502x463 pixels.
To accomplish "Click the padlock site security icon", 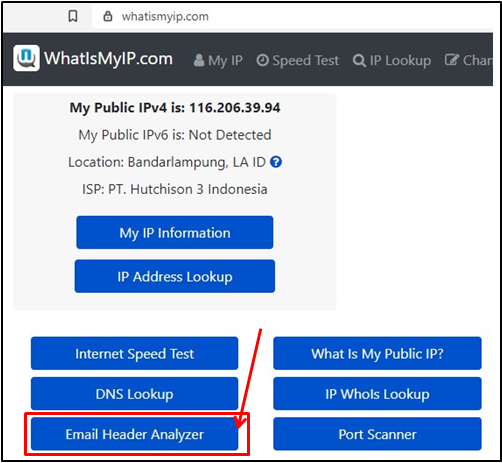I will coord(108,16).
